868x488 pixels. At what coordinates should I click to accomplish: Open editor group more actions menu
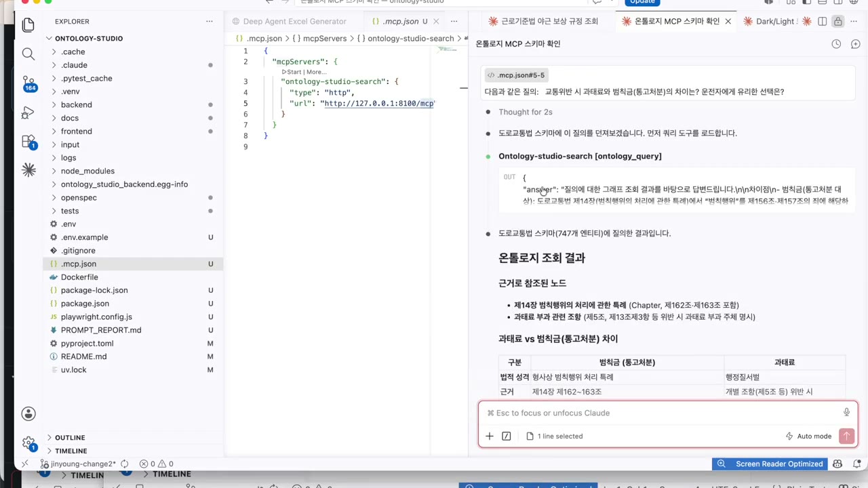pos(454,22)
